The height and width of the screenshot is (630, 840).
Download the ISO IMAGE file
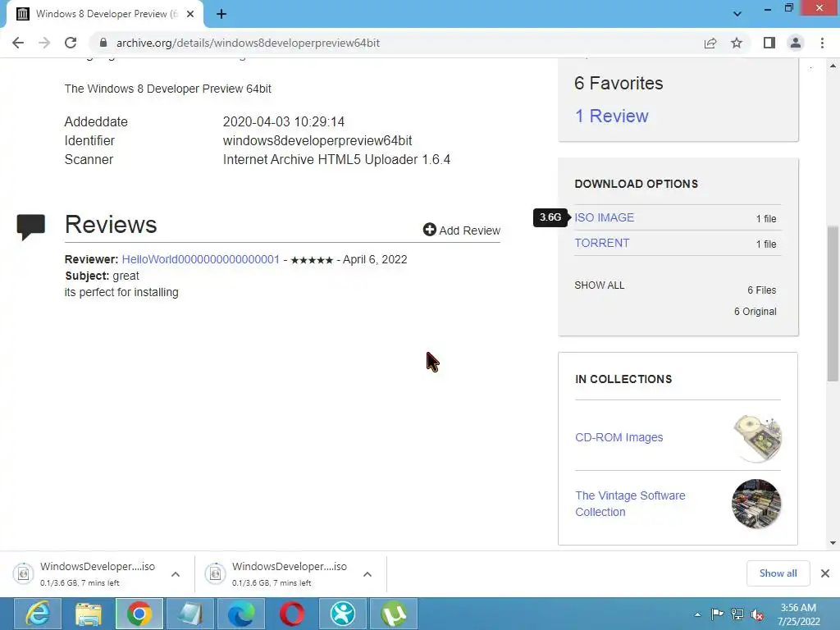coord(605,217)
